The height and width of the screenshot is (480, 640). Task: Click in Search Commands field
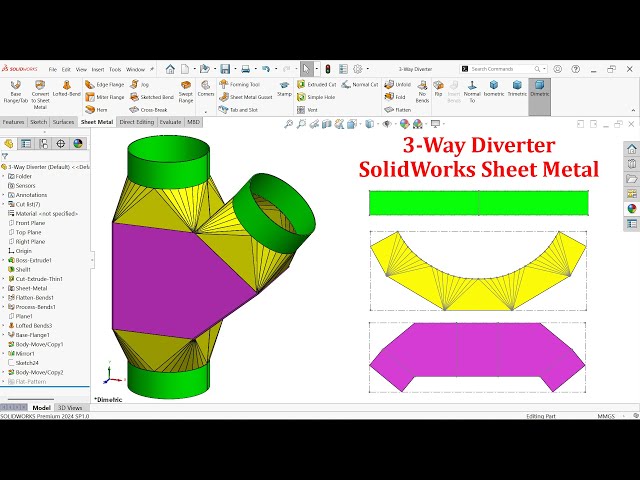pos(501,69)
